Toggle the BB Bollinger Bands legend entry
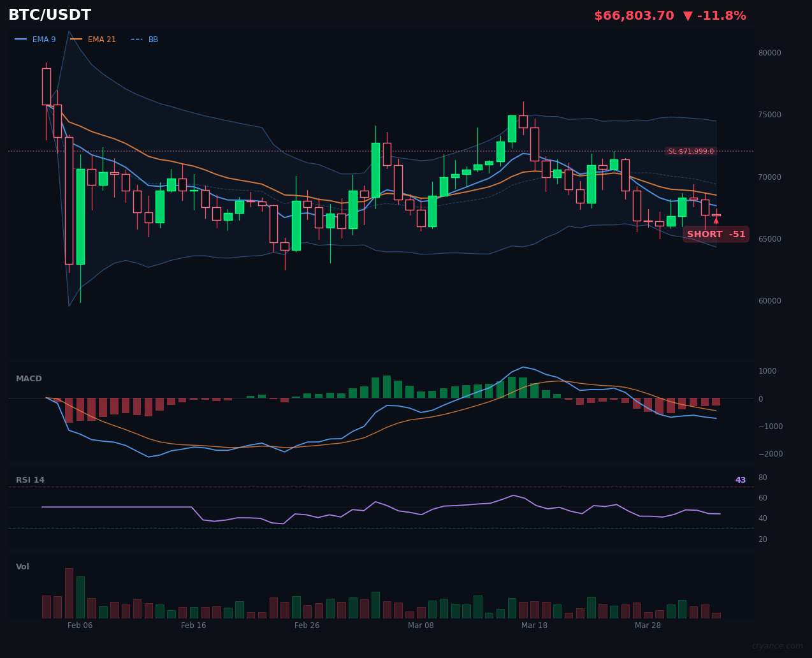The height and width of the screenshot is (658, 812). tap(145, 40)
